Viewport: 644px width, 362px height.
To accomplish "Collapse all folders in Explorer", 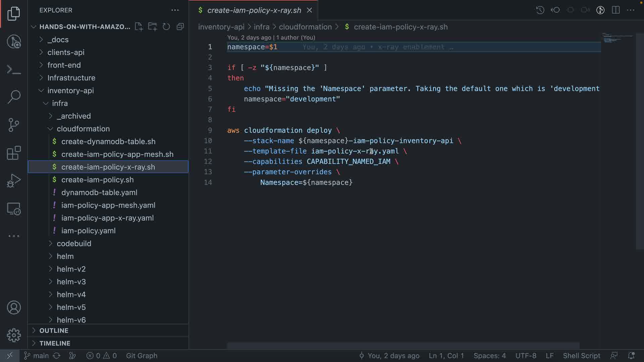I will point(180,27).
